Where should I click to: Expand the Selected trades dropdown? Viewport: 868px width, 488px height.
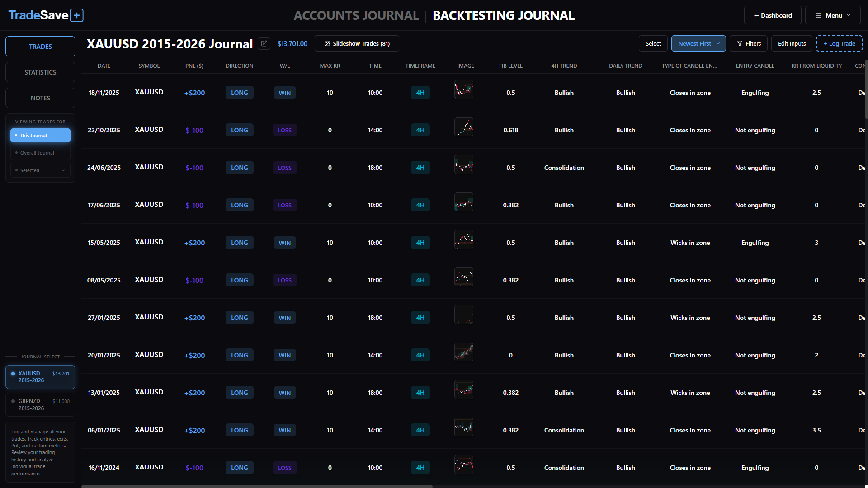[x=40, y=170]
